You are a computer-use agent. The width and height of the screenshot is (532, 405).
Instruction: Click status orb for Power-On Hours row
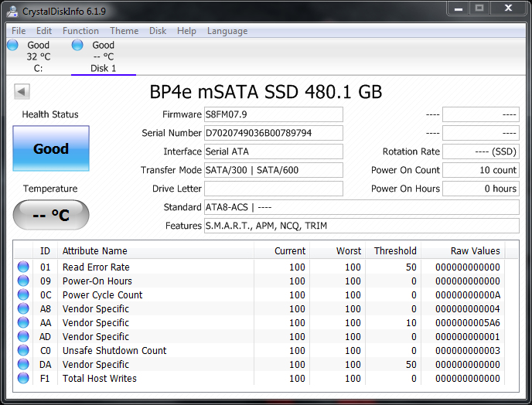[x=23, y=281]
